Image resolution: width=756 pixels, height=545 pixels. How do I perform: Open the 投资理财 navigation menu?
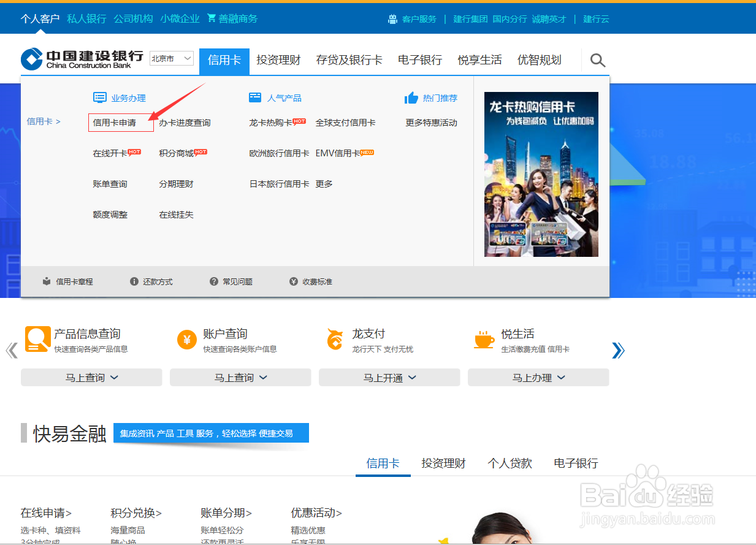click(x=279, y=60)
